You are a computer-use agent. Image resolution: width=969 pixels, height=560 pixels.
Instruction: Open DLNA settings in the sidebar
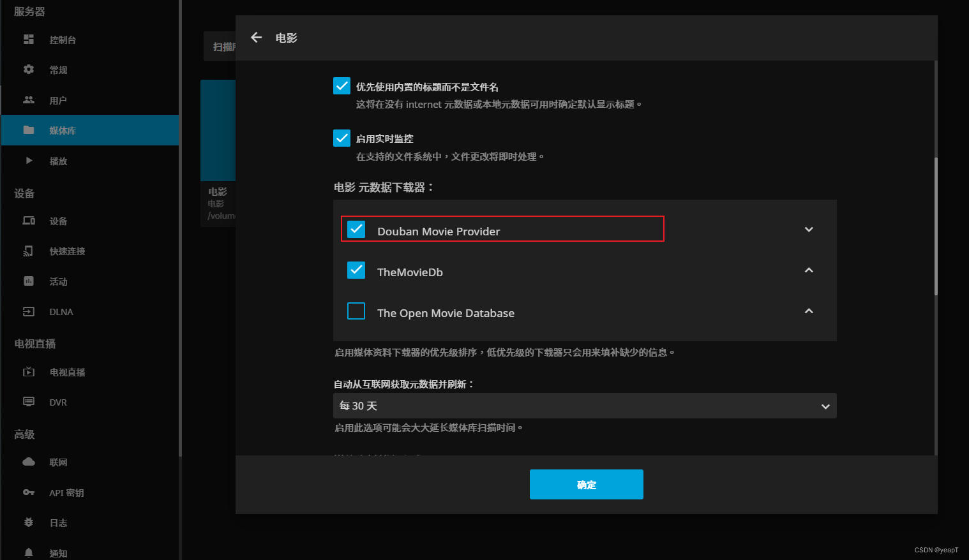click(x=90, y=312)
